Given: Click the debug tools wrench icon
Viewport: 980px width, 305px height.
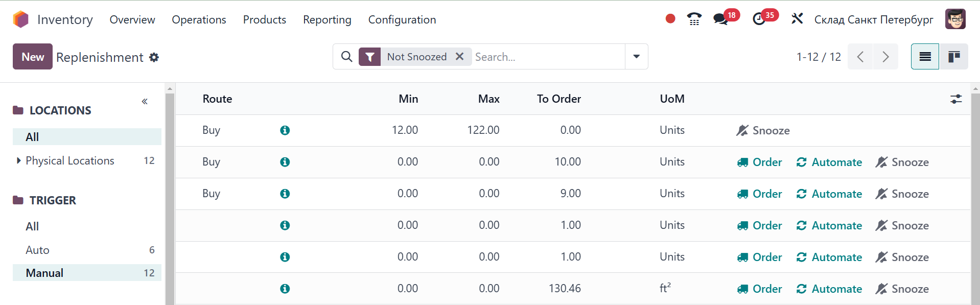Looking at the screenshot, I should coord(797,19).
